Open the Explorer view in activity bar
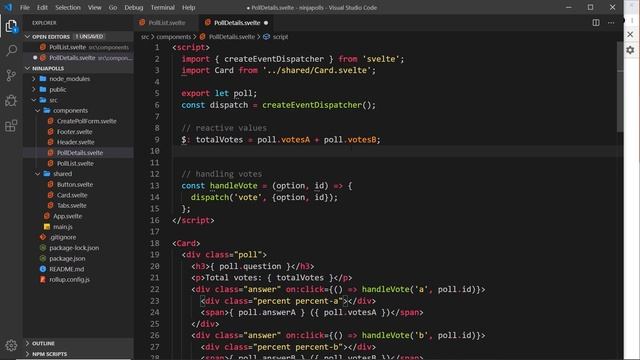 coord(11,26)
